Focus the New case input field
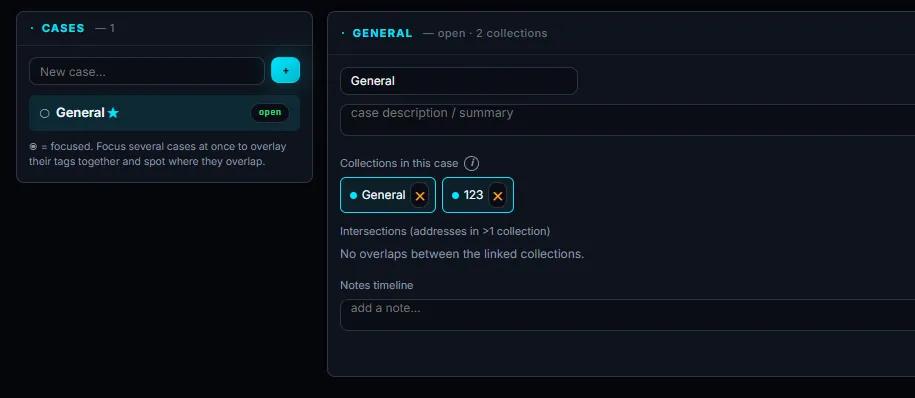 pyautogui.click(x=147, y=71)
